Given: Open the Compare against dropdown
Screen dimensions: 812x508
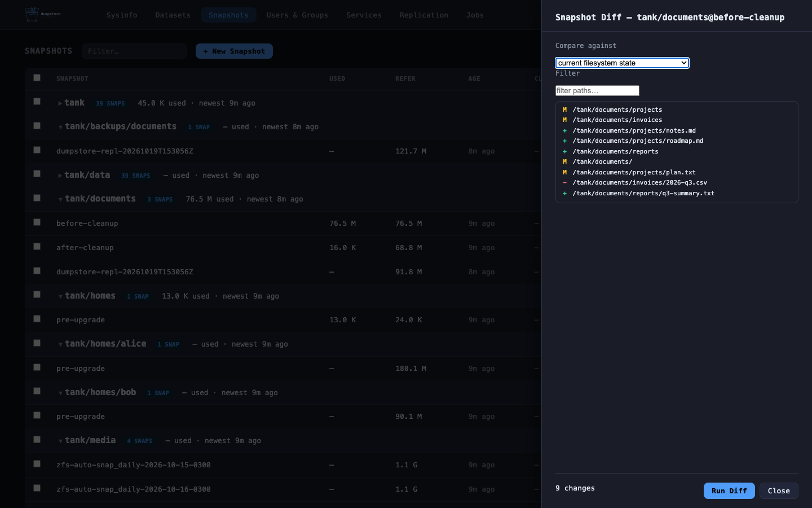Looking at the screenshot, I should coord(622,63).
